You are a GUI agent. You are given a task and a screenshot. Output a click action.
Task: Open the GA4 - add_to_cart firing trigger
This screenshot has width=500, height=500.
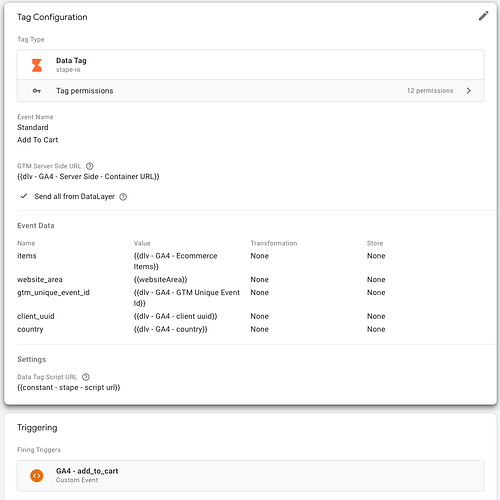coord(250,476)
